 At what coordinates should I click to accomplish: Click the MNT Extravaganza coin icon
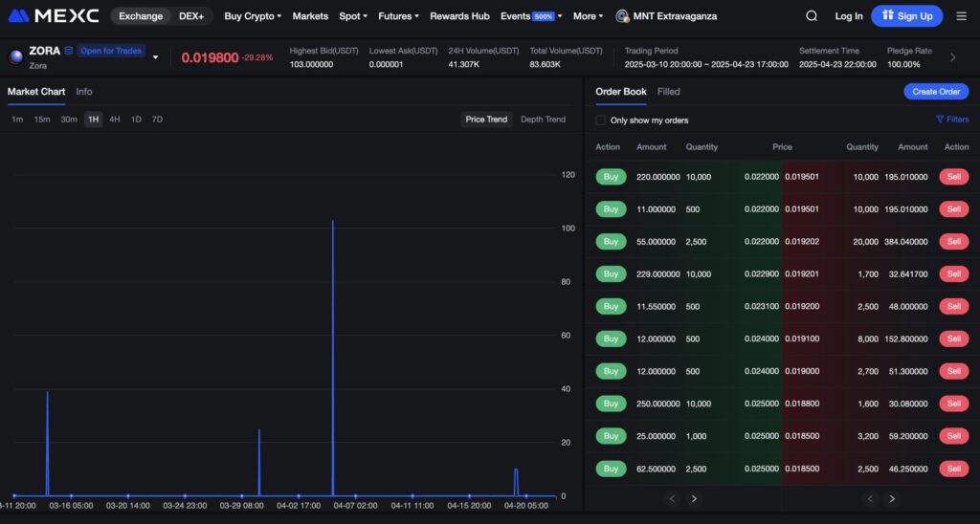click(x=622, y=16)
